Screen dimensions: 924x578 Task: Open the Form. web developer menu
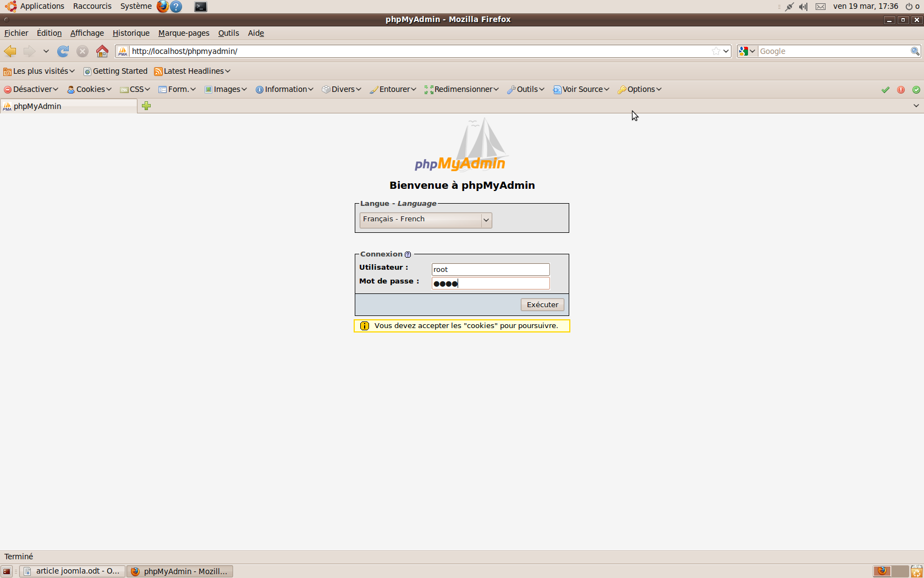(177, 89)
